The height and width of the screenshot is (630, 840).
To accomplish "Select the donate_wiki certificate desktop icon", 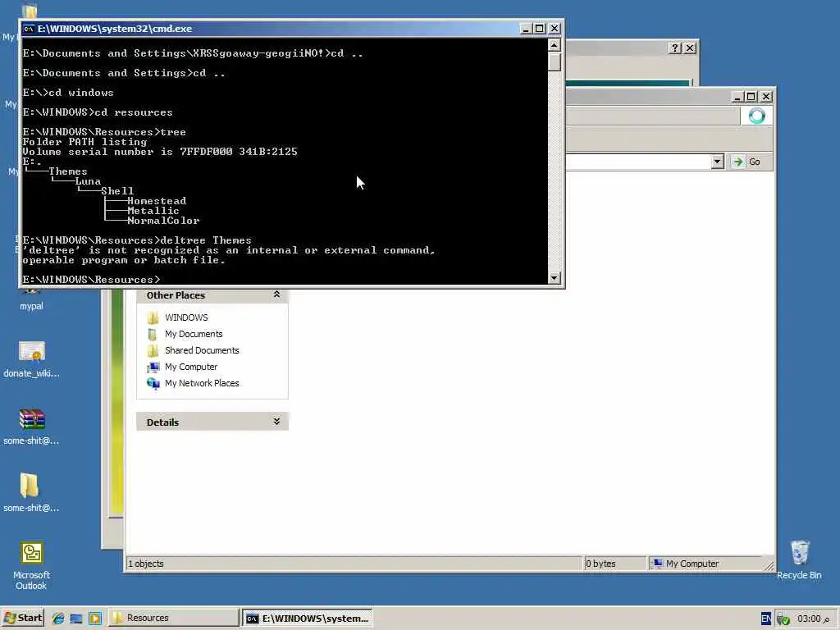I will 31,359.
